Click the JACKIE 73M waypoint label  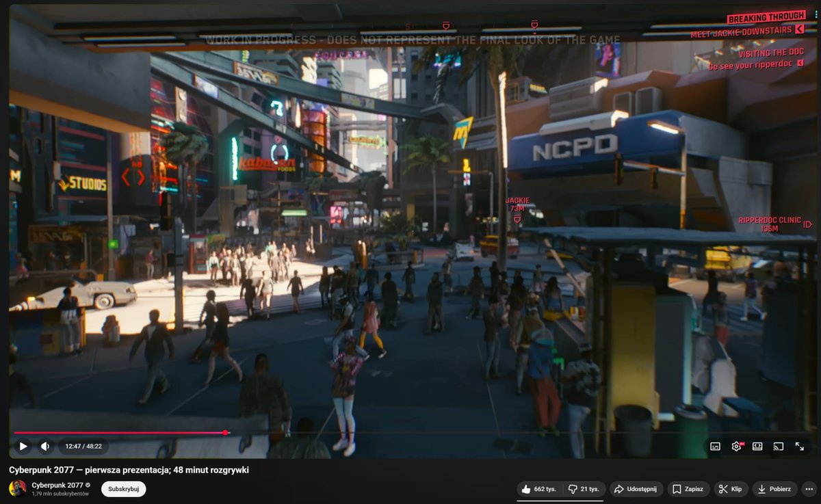(517, 204)
